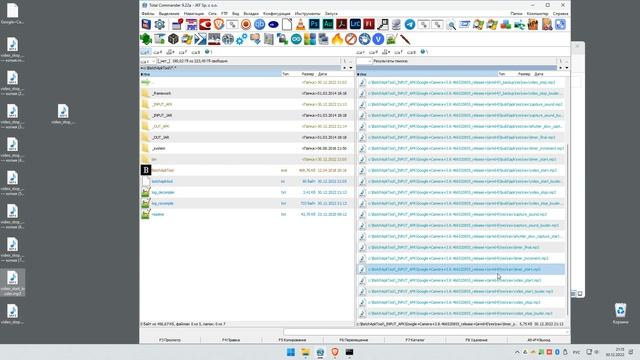Launch VLC cone icon in toolbar
This screenshot has height=360, width=640.
pos(300,24)
